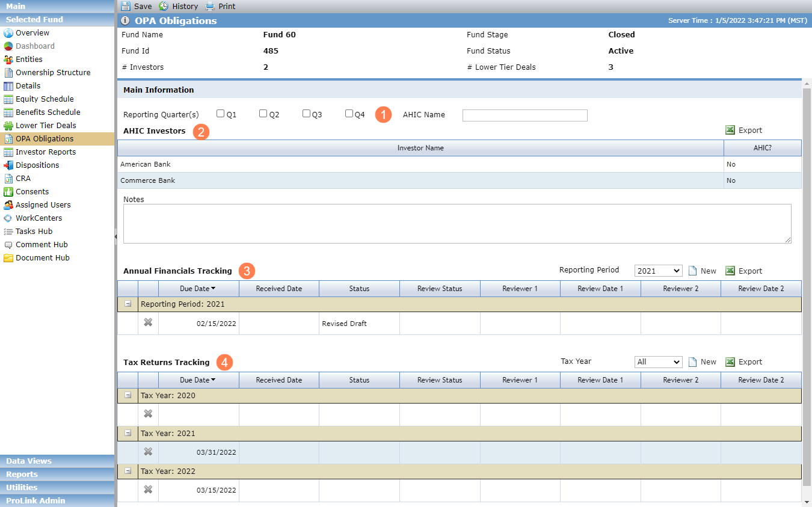Export AHIC Investors via Excel icon
This screenshot has height=507, width=812.
[x=730, y=131]
